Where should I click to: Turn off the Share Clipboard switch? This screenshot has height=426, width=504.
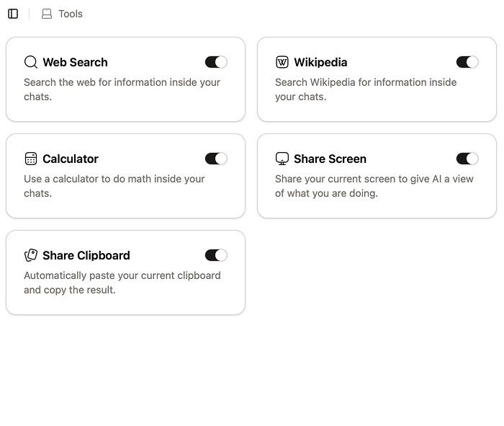[216, 255]
